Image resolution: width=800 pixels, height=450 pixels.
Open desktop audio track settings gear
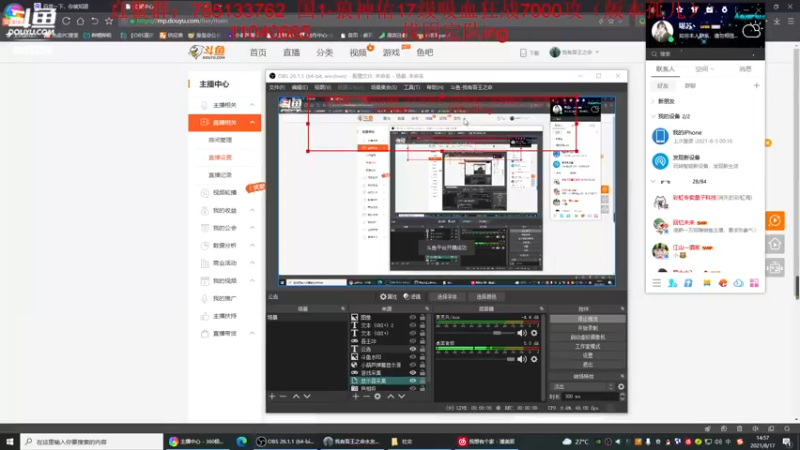pos(534,359)
